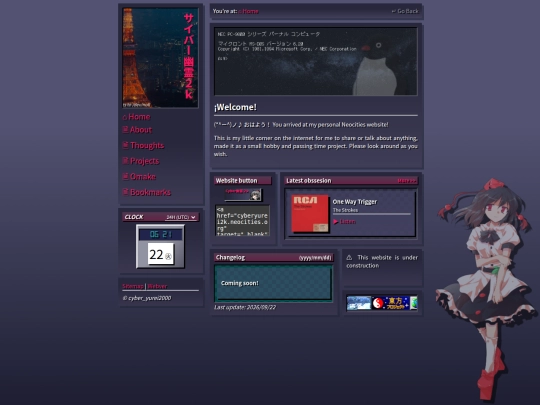540x405 pixels.
Task: Open the Sitemap link
Action: pyautogui.click(x=133, y=286)
